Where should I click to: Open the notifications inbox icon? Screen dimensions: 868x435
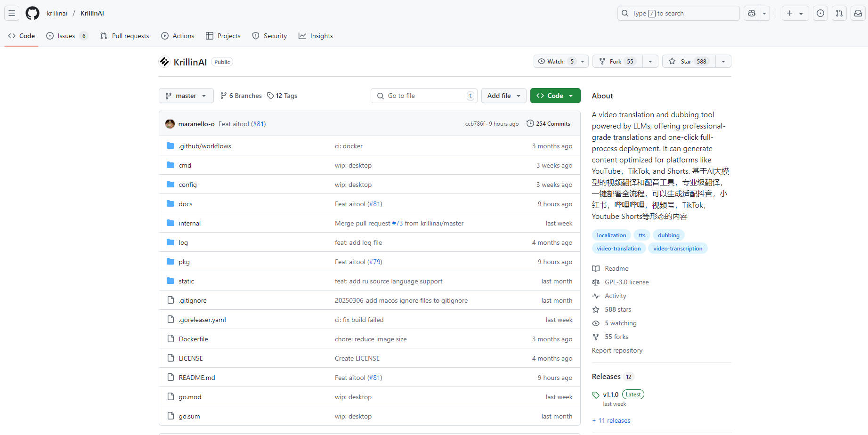coord(858,13)
